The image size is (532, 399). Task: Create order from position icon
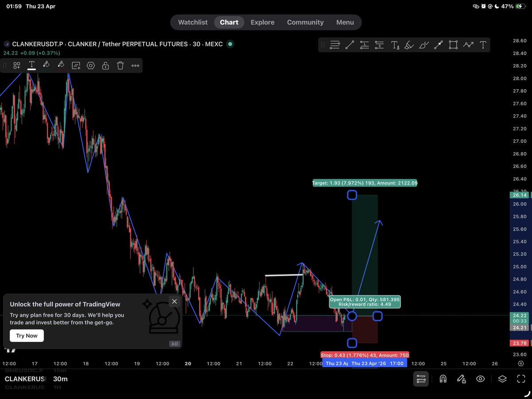pos(76,66)
